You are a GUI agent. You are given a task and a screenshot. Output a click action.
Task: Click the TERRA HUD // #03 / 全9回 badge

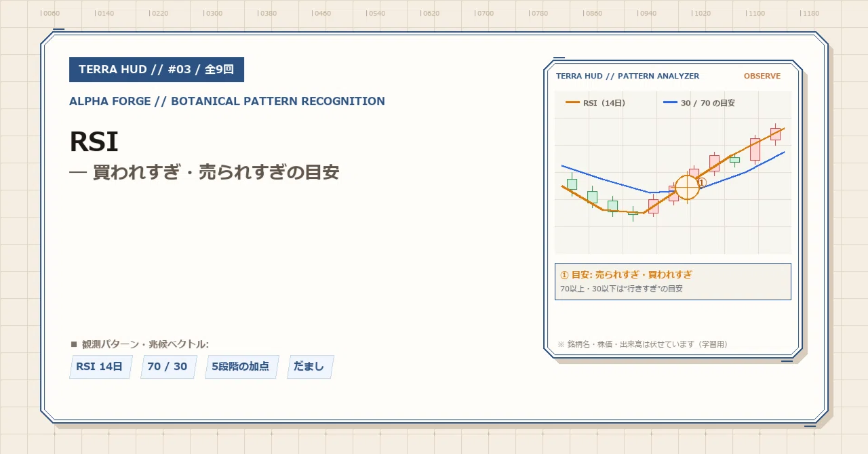coord(157,69)
